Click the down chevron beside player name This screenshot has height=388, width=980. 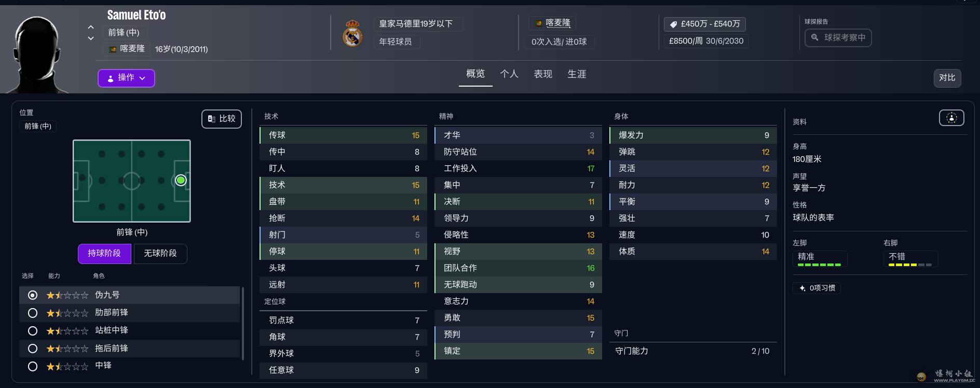91,38
